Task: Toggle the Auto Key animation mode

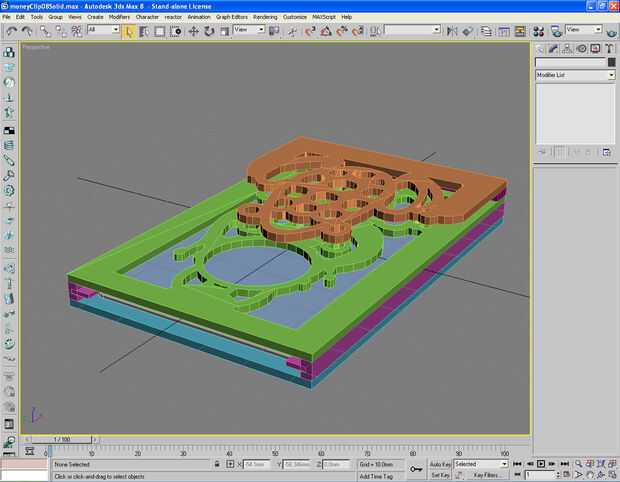Action: (440, 464)
